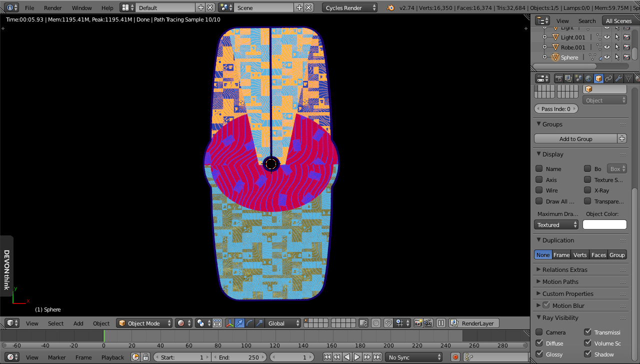Open the timeline Marker menu
The width and height of the screenshot is (640, 364).
(56, 357)
